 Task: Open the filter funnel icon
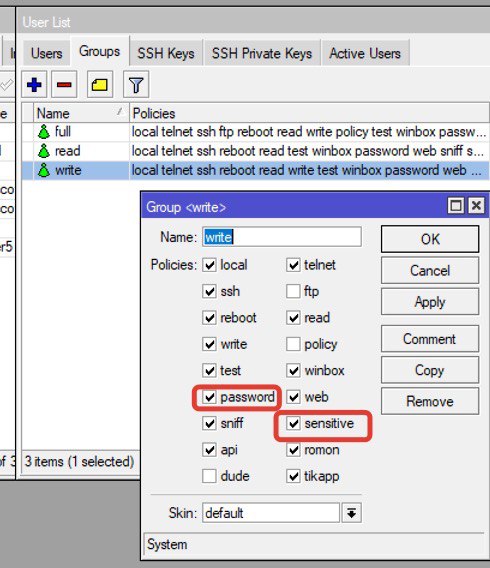click(136, 85)
